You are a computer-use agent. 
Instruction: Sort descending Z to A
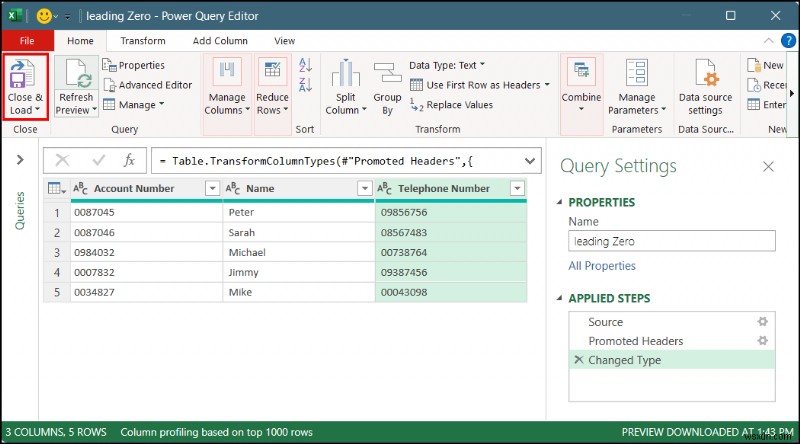pyautogui.click(x=305, y=85)
